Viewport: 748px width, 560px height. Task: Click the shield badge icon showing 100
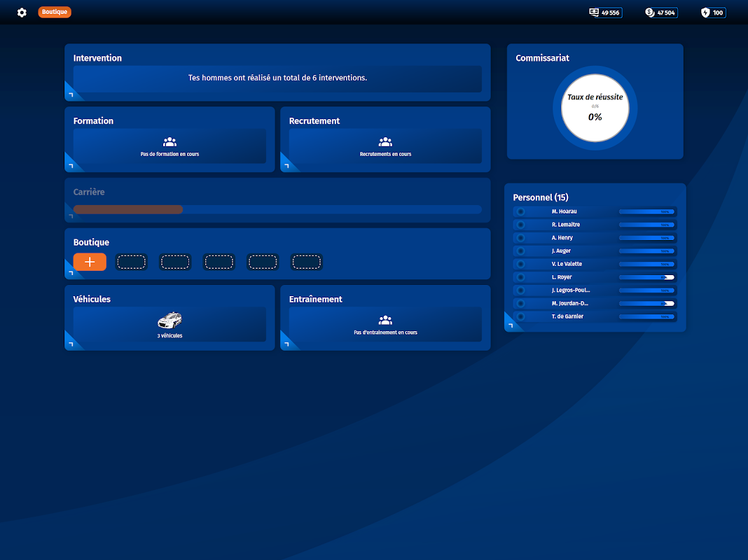click(705, 13)
